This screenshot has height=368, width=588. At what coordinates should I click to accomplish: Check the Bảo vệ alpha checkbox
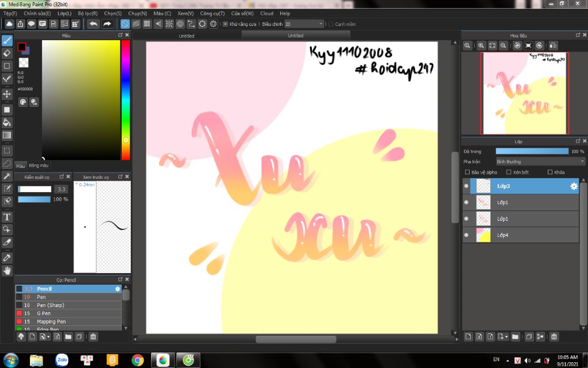tap(467, 172)
